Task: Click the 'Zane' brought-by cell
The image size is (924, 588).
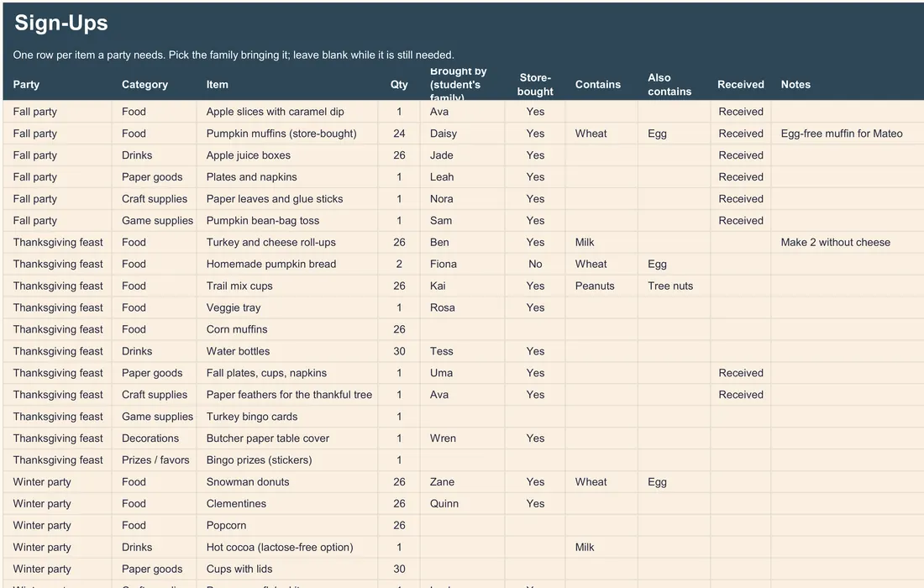Action: click(x=462, y=482)
